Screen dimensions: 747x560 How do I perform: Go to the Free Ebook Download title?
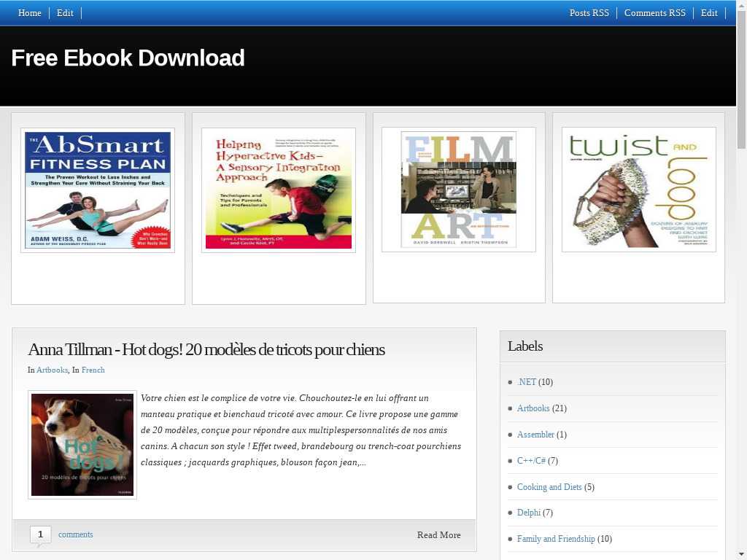point(128,58)
